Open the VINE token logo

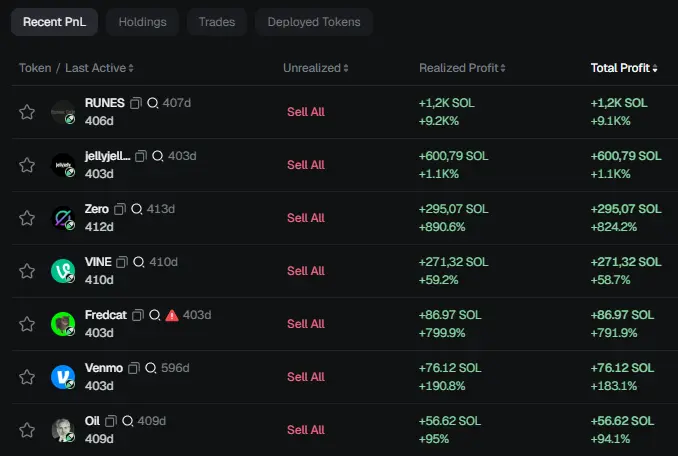tap(63, 271)
